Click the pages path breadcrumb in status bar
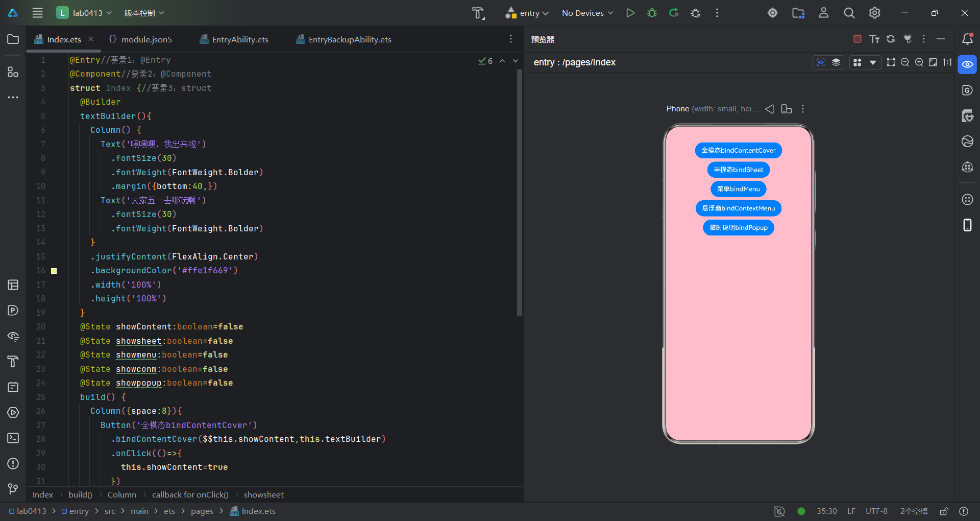Screen dimensions: 980x521 tap(202, 511)
